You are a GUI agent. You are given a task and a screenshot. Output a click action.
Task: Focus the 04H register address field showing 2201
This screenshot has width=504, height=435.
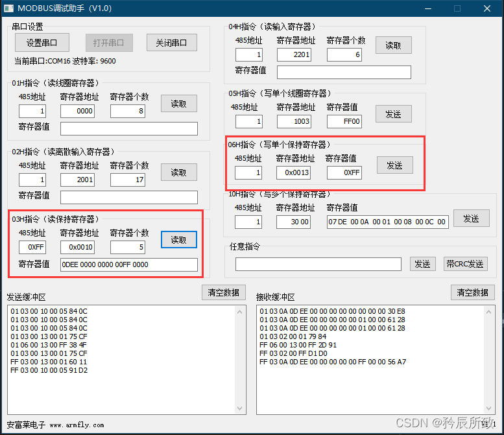[x=294, y=54]
